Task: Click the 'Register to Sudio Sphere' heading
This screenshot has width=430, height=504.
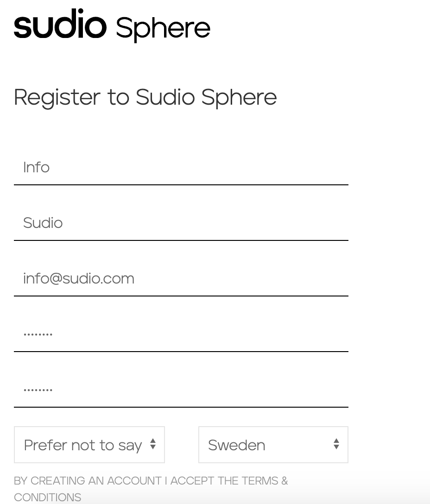Action: pos(145,98)
